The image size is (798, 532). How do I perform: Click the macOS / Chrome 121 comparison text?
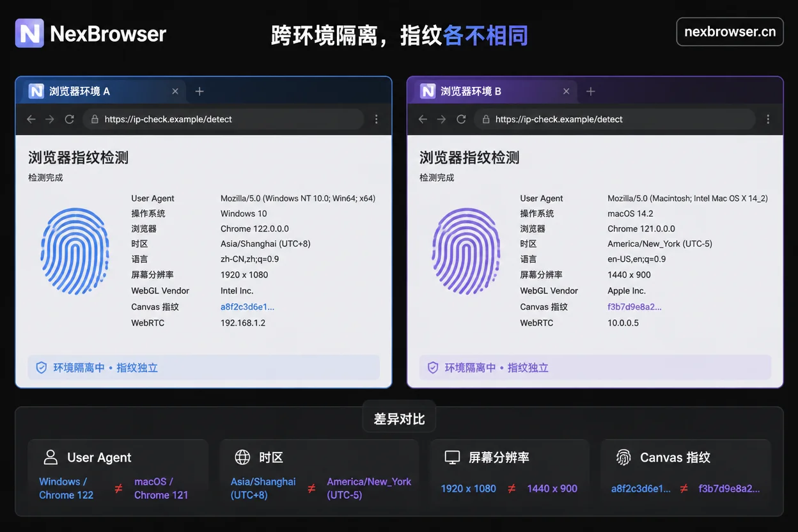[161, 489]
